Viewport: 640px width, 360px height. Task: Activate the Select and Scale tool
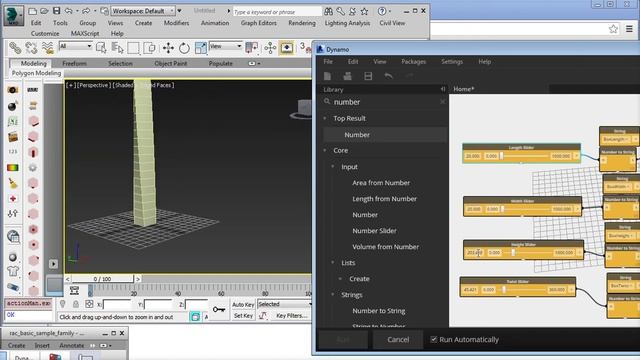[200, 48]
